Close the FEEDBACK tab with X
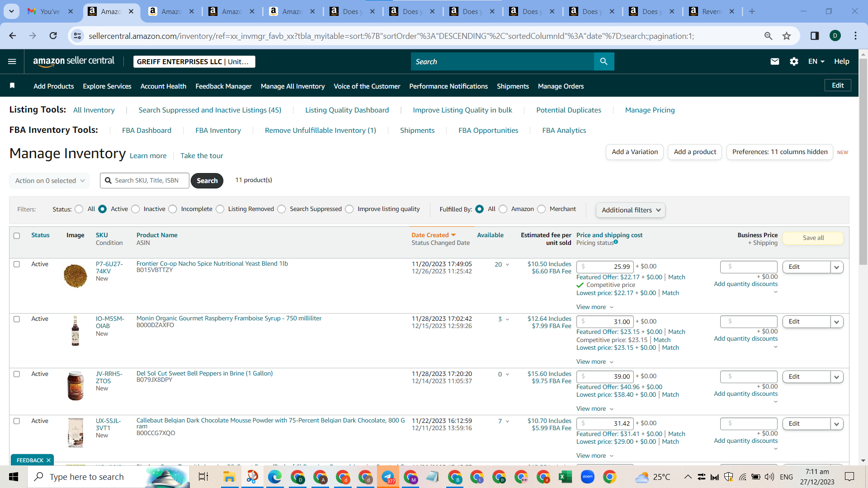The height and width of the screenshot is (488, 868). pyautogui.click(x=48, y=460)
